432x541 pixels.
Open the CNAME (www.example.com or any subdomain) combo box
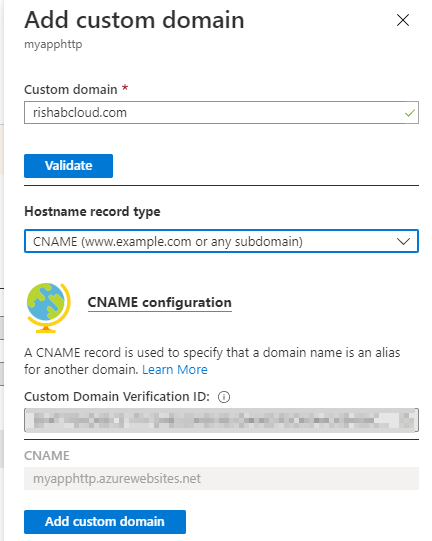click(x=221, y=241)
